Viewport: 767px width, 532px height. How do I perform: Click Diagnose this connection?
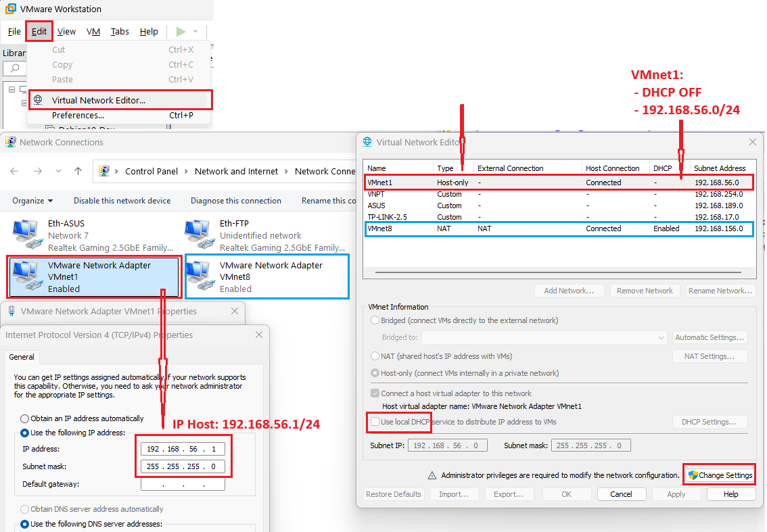236,201
